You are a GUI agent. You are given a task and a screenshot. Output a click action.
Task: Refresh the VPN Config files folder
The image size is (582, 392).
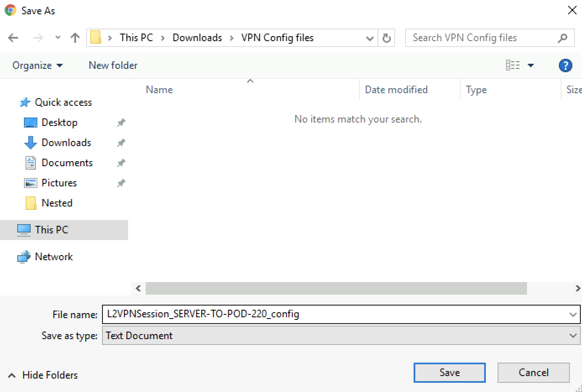click(x=387, y=38)
